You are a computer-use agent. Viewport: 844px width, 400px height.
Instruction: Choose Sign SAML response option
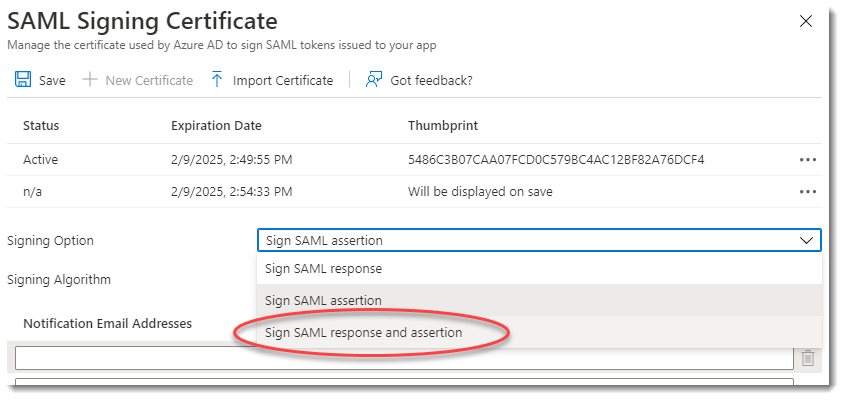(x=323, y=269)
